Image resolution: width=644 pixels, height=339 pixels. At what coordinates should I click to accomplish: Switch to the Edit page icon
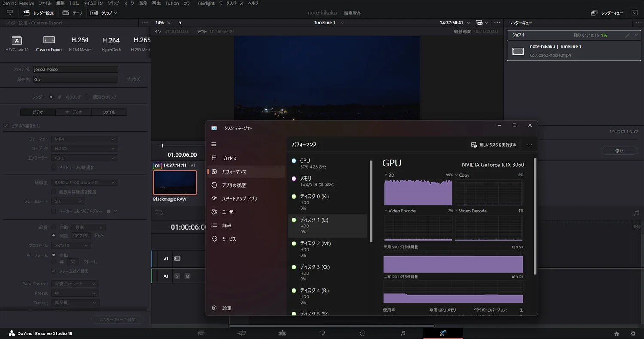(x=282, y=333)
